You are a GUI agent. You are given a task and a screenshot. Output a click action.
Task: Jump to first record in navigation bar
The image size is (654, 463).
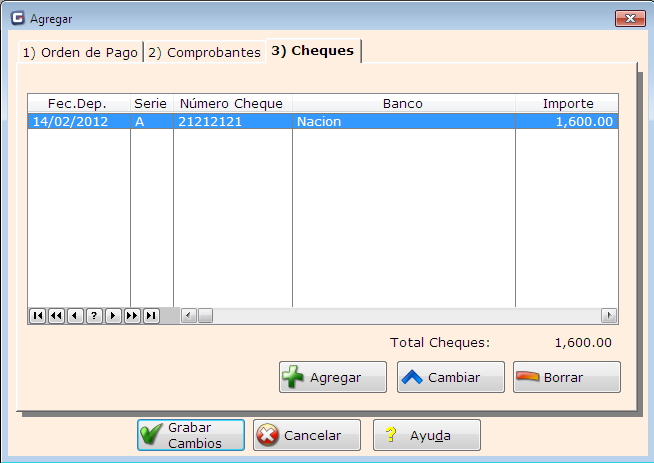38,316
